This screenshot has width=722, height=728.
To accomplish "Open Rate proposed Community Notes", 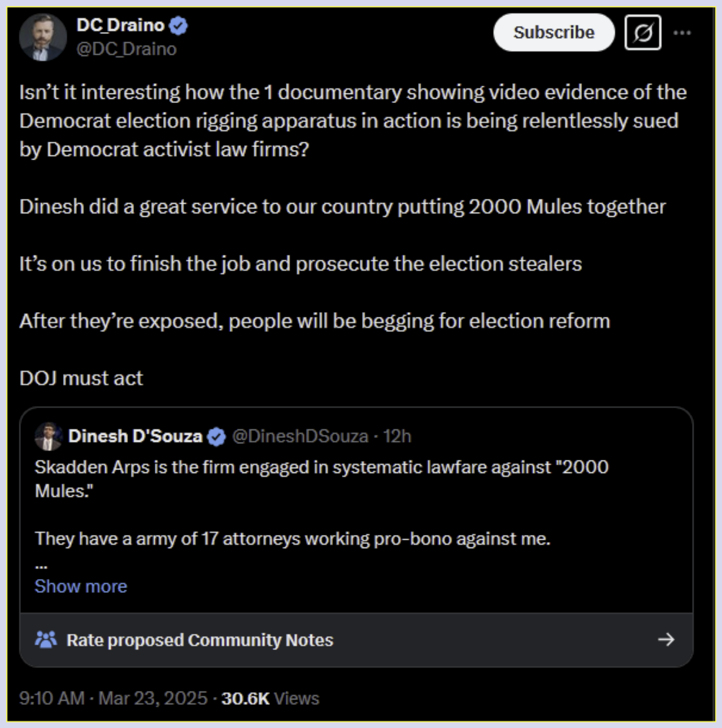I will [x=200, y=640].
